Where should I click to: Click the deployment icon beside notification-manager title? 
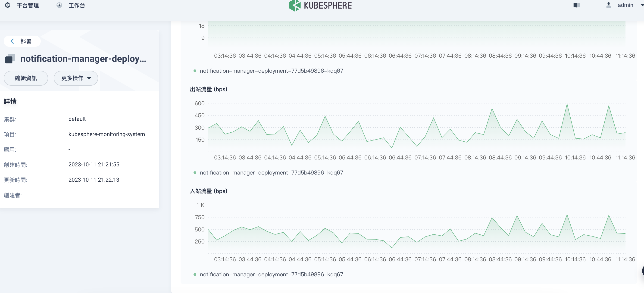click(x=10, y=59)
